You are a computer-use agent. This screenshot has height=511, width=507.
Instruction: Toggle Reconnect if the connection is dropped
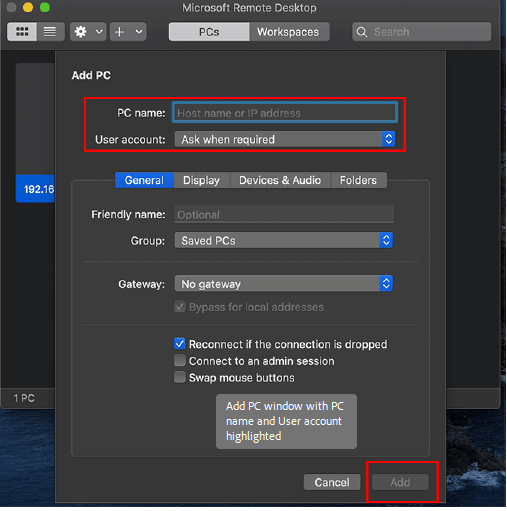coord(180,344)
